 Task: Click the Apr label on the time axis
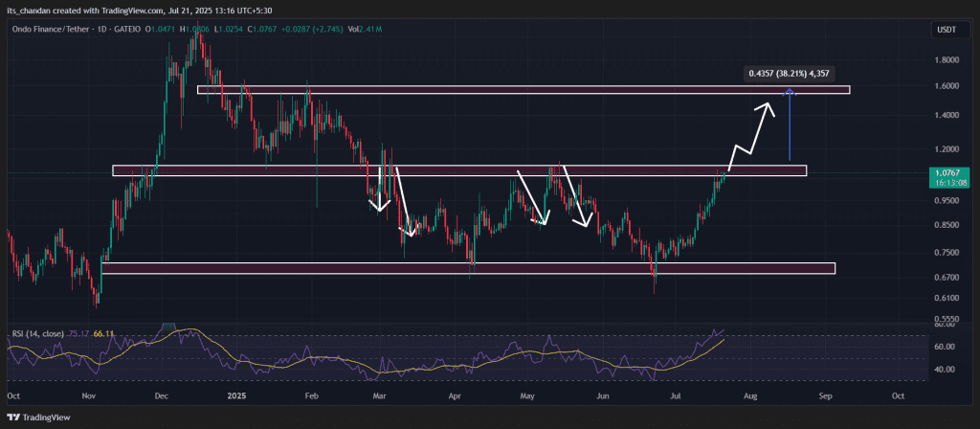[x=455, y=396]
